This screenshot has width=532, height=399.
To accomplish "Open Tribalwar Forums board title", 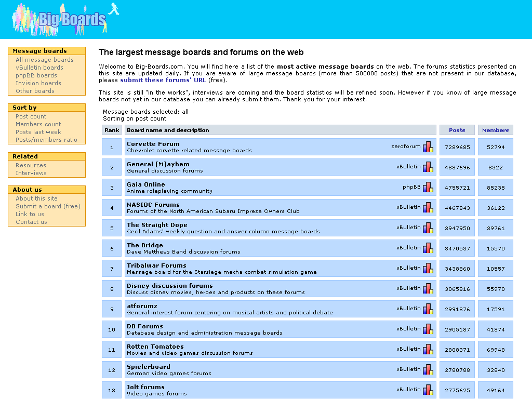I will [156, 265].
